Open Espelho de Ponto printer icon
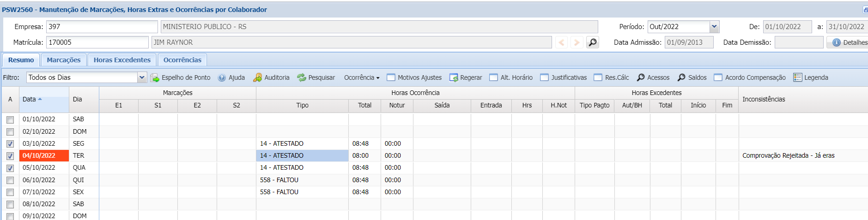This screenshot has height=220, width=868. [x=155, y=77]
